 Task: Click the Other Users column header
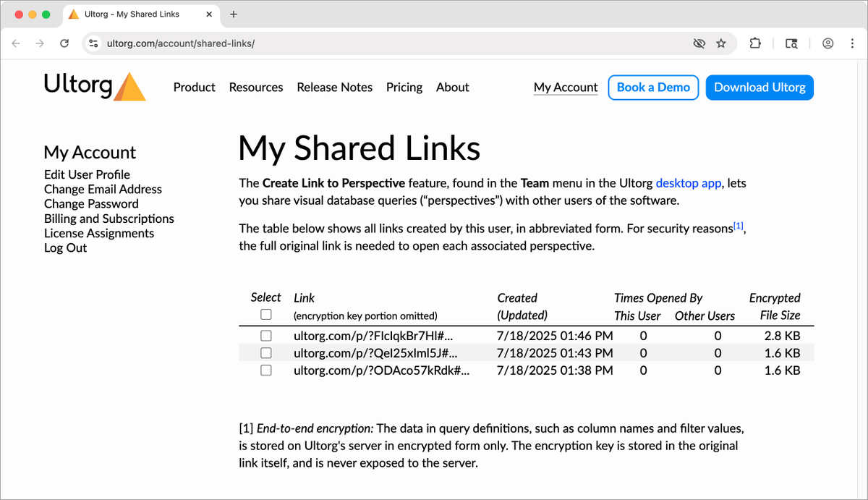coord(705,315)
